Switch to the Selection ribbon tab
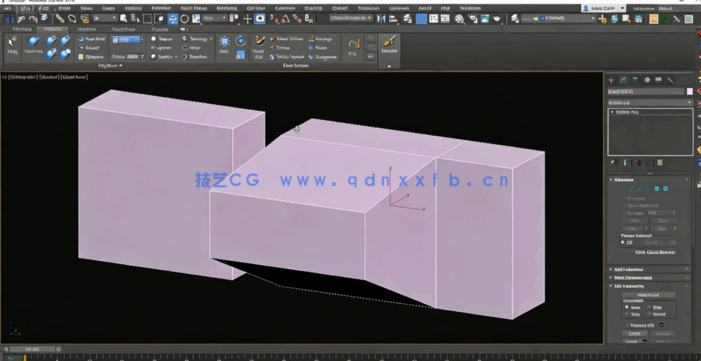Screen dimensions: 701x361 point(87,29)
